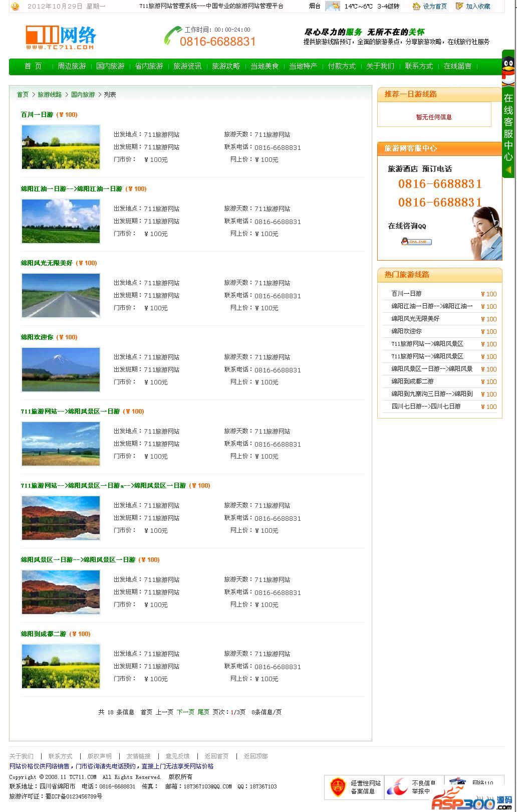
Task: Open the 联系方式 navigation item
Action: tap(419, 66)
